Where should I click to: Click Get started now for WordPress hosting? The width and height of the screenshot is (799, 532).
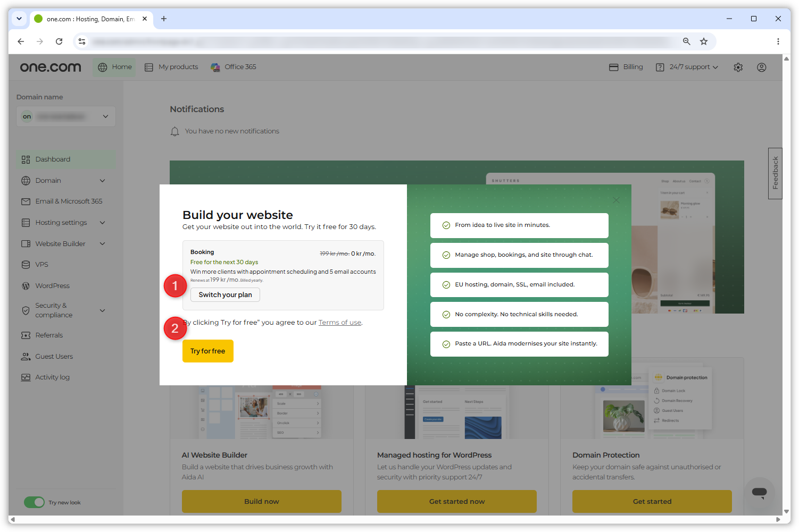click(x=457, y=501)
